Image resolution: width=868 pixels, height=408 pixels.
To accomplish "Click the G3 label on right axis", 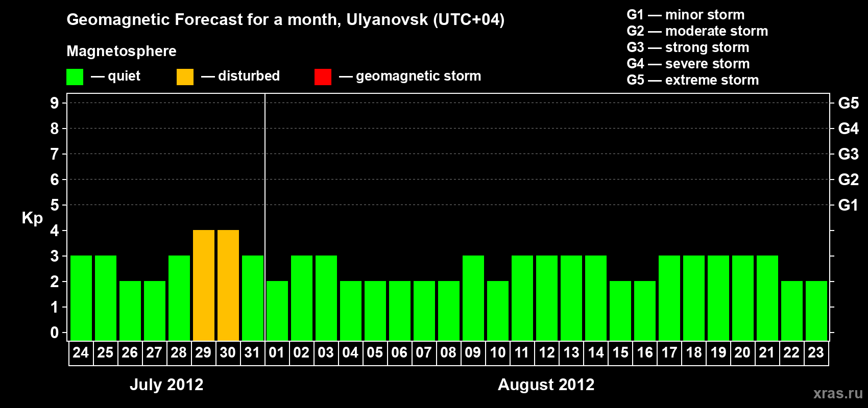I will (x=849, y=154).
